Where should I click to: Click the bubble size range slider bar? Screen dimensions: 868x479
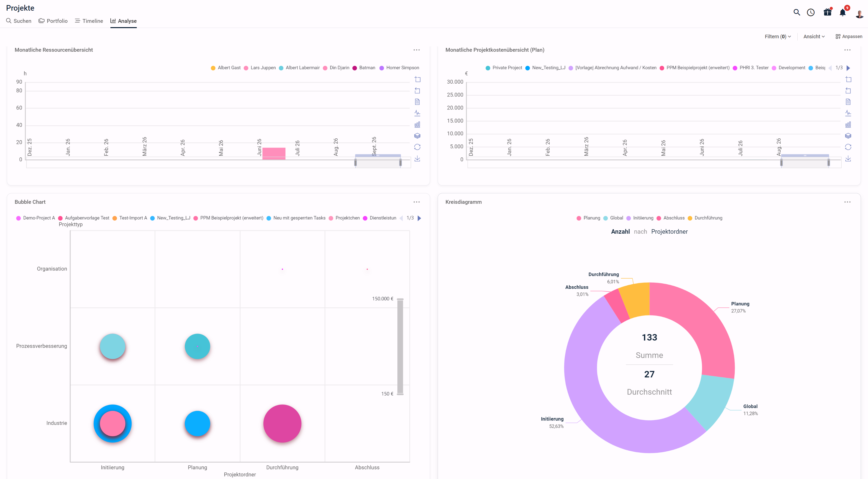coord(400,346)
